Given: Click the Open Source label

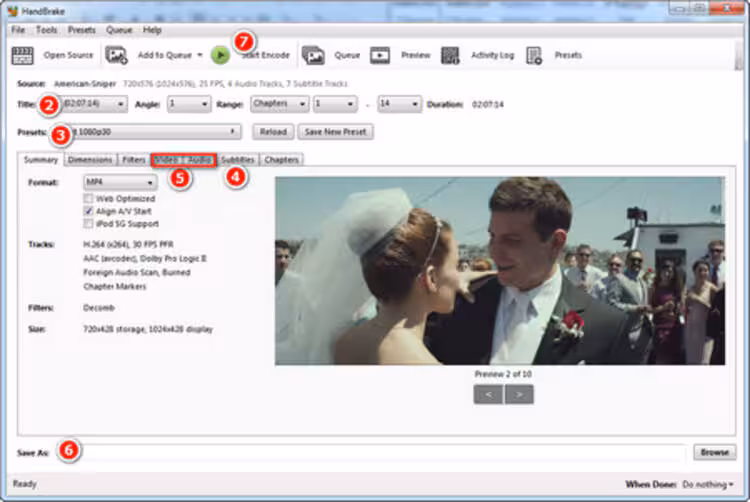Looking at the screenshot, I should (x=68, y=55).
